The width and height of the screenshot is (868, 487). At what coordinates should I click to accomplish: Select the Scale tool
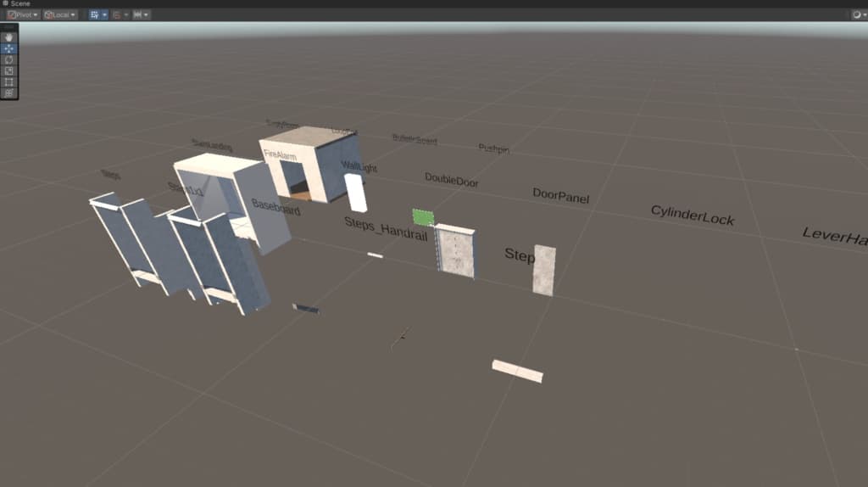pyautogui.click(x=8, y=71)
